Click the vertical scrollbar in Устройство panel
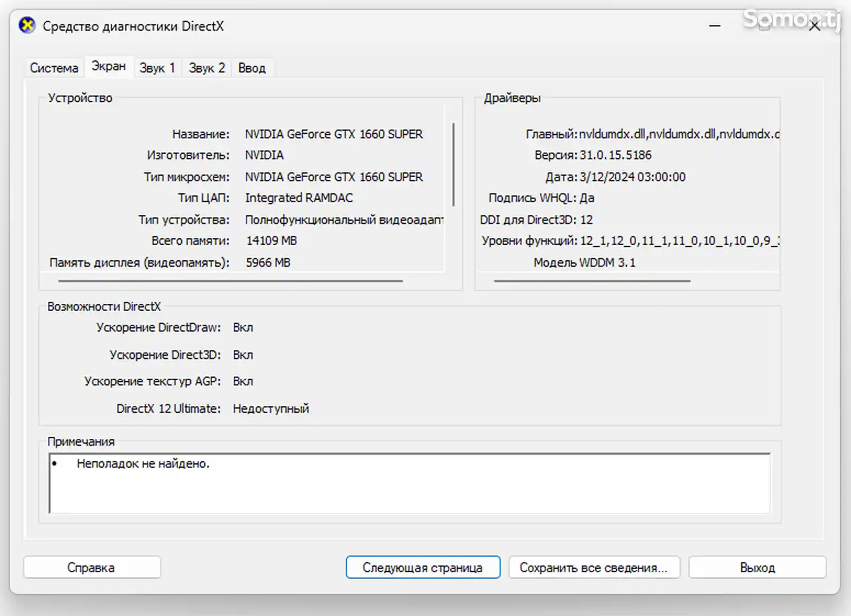Screen dimensions: 851x616 [454, 164]
